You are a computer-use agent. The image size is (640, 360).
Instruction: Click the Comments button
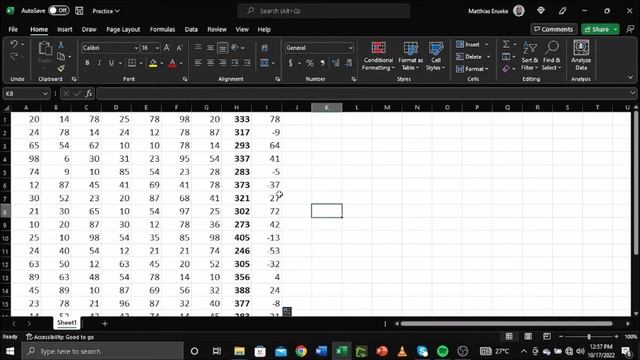point(553,29)
